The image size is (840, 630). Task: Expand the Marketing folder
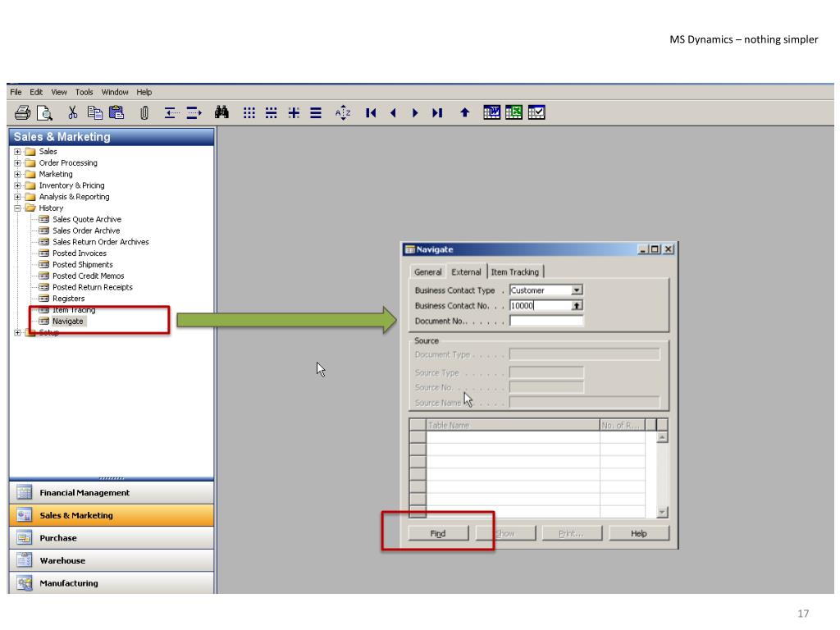click(x=18, y=174)
